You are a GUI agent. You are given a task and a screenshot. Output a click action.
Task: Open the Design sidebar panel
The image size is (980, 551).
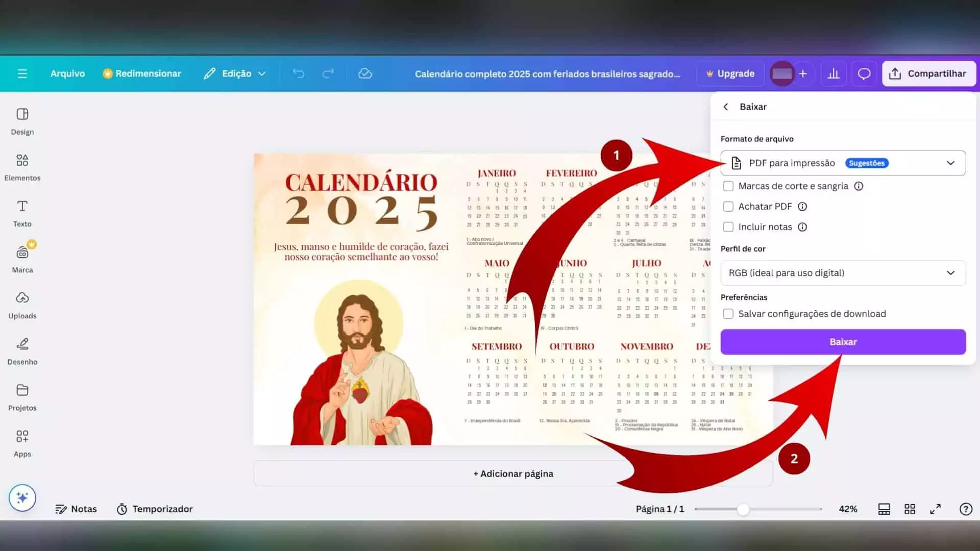(x=22, y=121)
